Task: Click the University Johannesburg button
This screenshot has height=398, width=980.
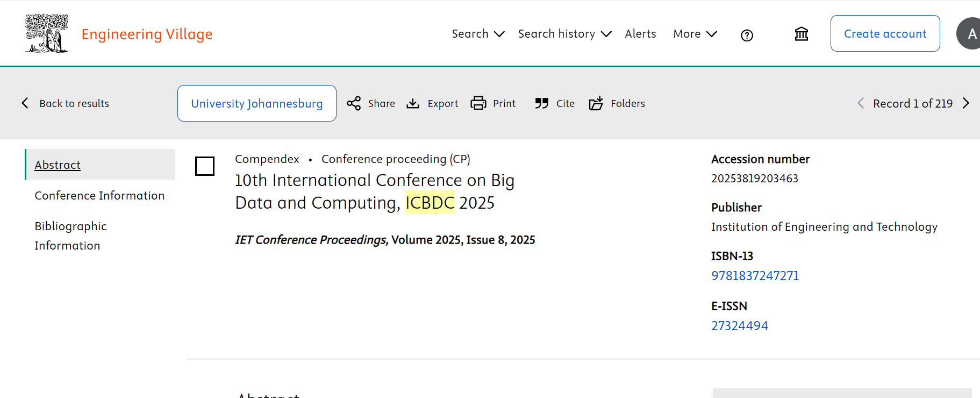Action: coord(257,103)
